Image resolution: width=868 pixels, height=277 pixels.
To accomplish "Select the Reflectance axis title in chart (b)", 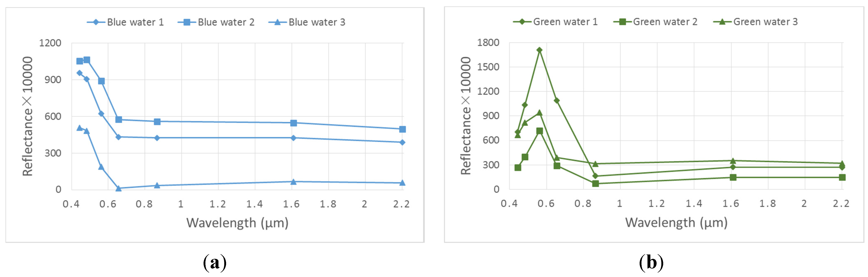I will [466, 116].
